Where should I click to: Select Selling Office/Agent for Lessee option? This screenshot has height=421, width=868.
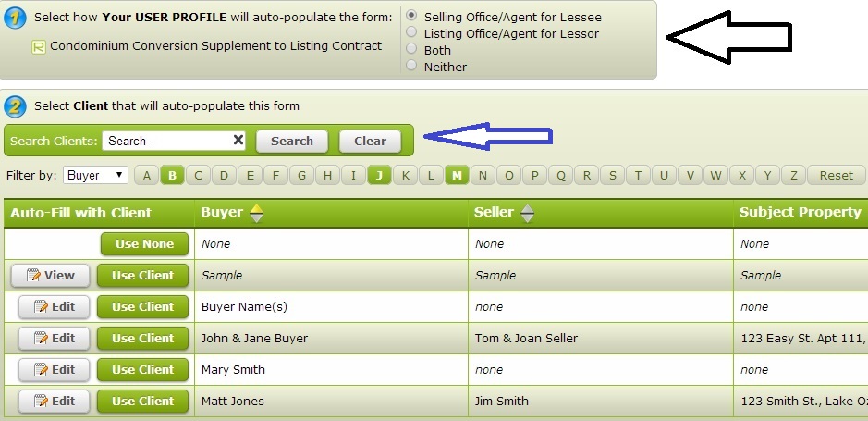411,17
